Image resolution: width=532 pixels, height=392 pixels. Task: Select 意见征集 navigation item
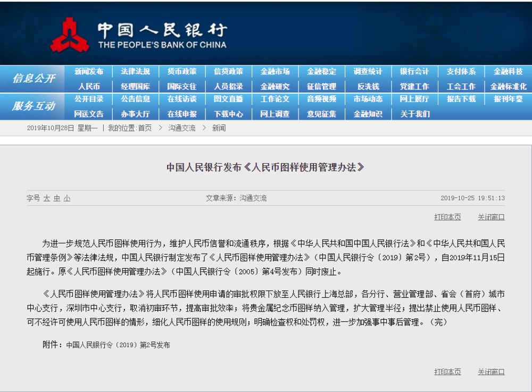click(321, 114)
